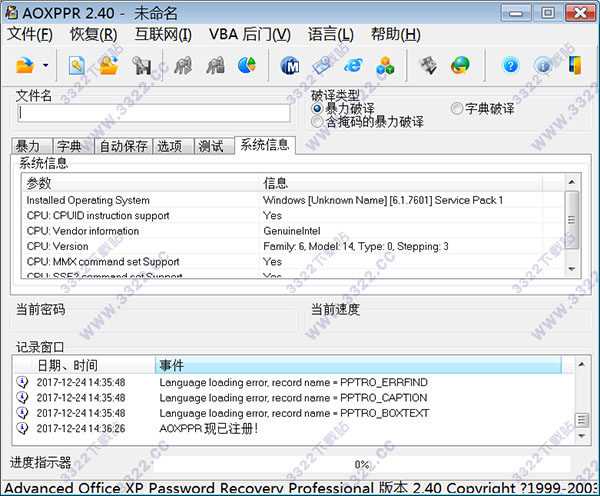Click log window scroll down arrow
This screenshot has width=600, height=496.
[582, 436]
